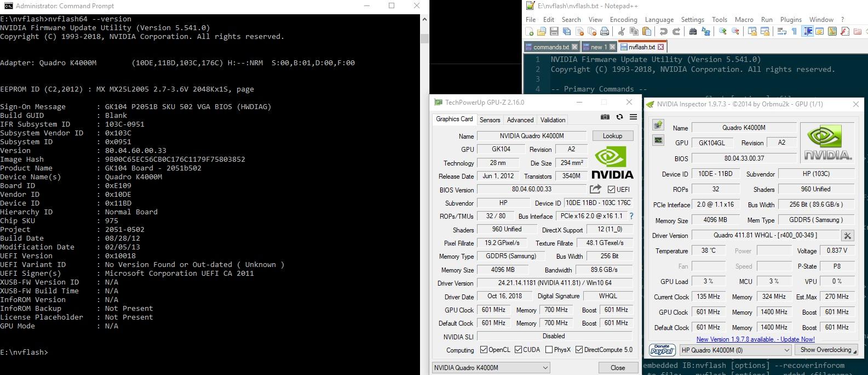Click Copy icon in Notepad++ toolbar

[x=634, y=32]
